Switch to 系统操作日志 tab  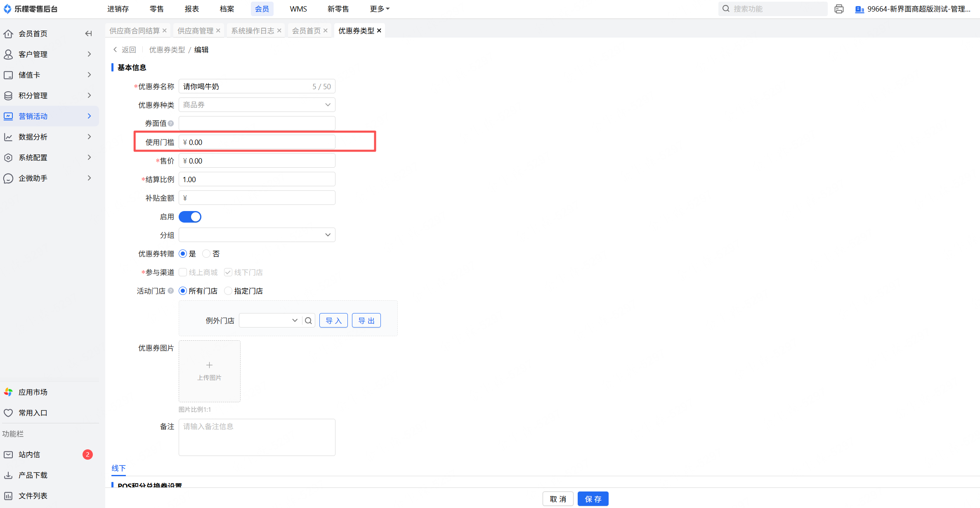pos(252,31)
